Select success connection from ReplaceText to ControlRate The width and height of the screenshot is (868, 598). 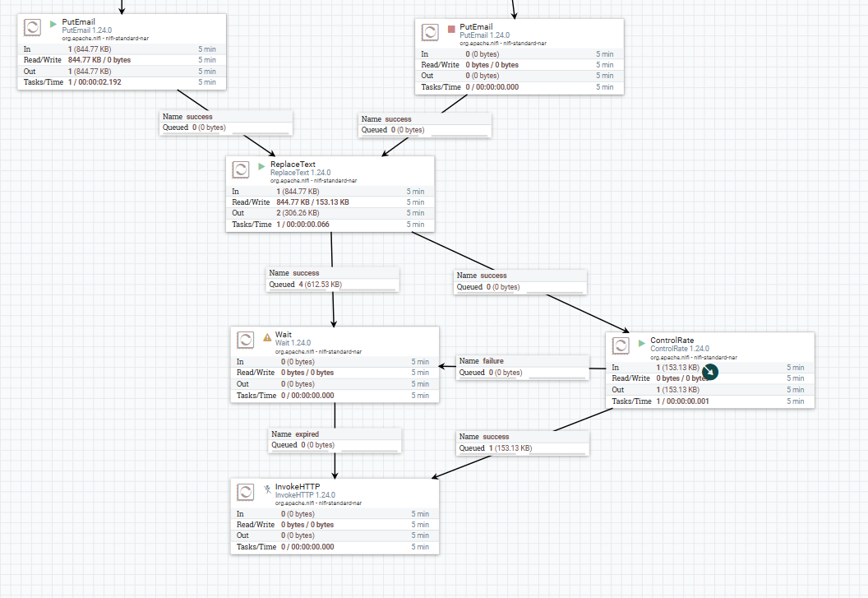[519, 281]
